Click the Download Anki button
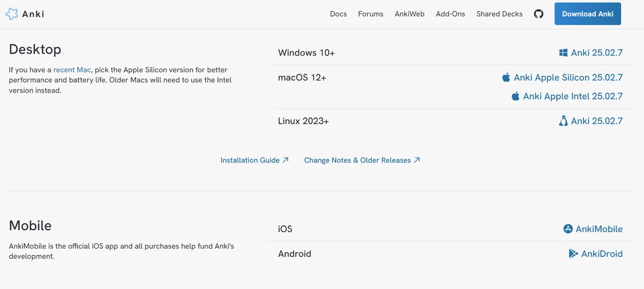Image resolution: width=644 pixels, height=289 pixels. tap(588, 14)
